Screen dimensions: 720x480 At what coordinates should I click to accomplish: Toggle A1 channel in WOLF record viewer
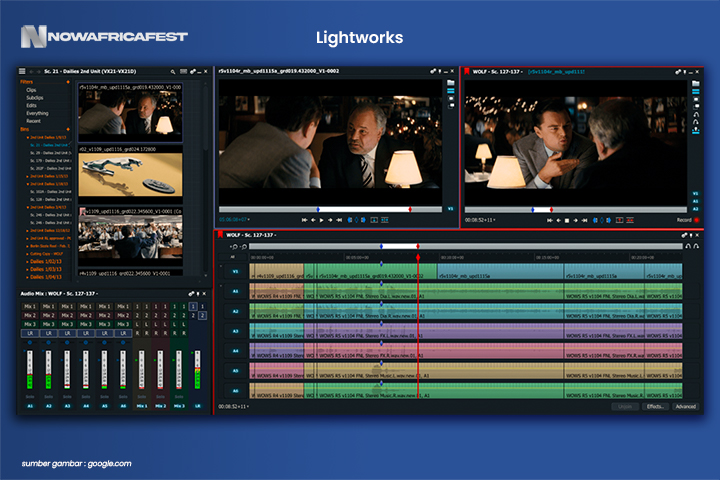695,201
